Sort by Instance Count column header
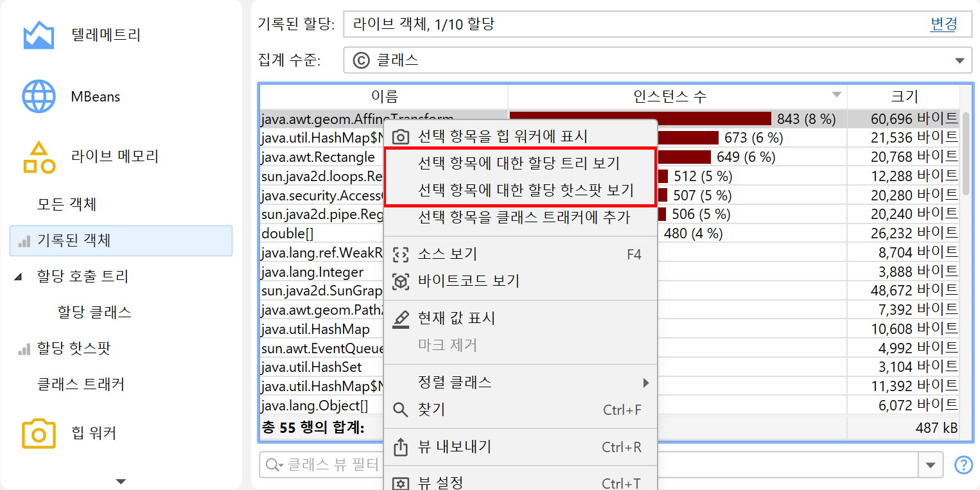980x490 pixels. pyautogui.click(x=677, y=96)
